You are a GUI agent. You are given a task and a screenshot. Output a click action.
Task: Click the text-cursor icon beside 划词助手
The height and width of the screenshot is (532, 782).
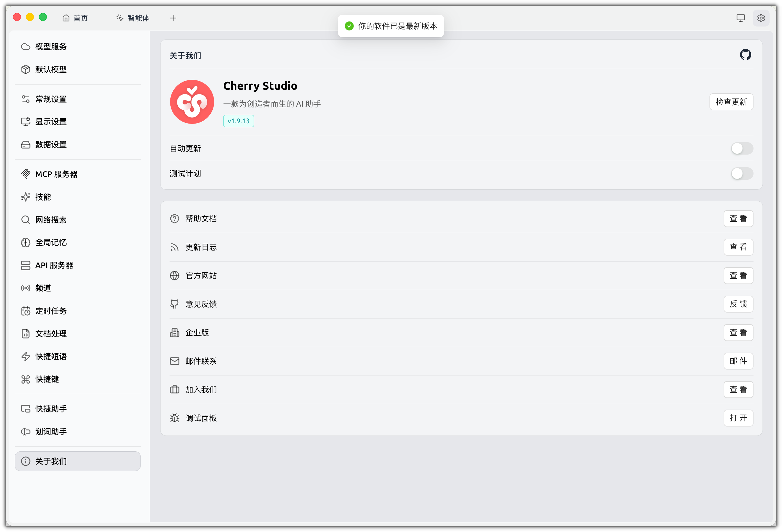[26, 431]
